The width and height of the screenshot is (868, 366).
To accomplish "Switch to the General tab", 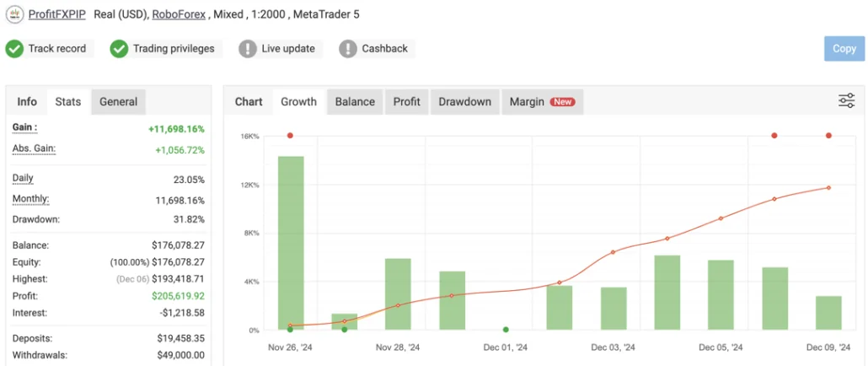I will click(x=118, y=102).
